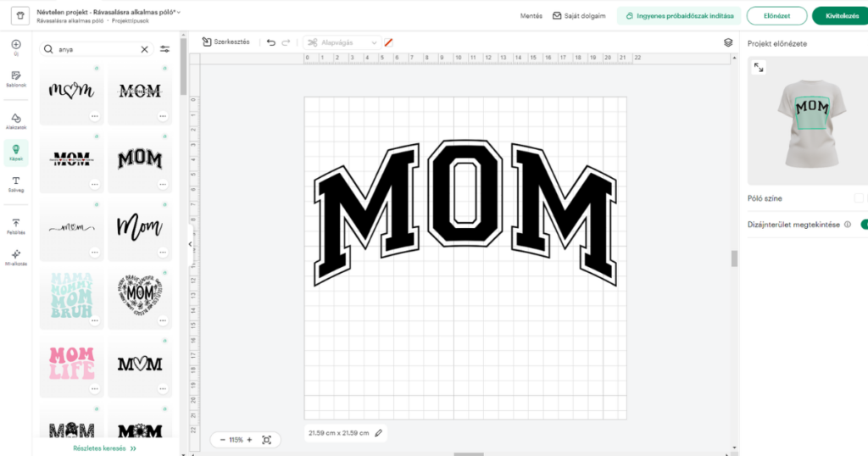Screen dimensions: 868x456
Task: Open the layers panel icon
Action: pos(728,42)
